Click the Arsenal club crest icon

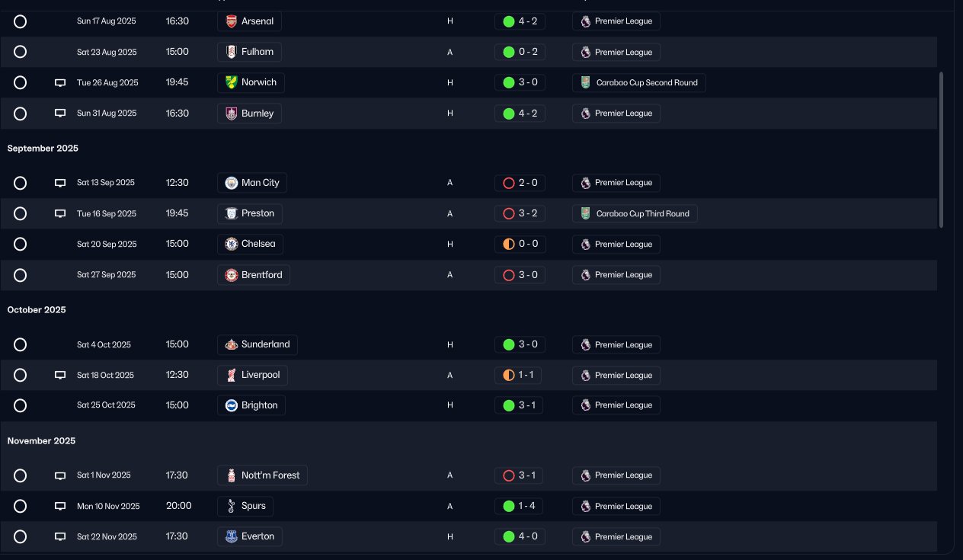click(232, 21)
